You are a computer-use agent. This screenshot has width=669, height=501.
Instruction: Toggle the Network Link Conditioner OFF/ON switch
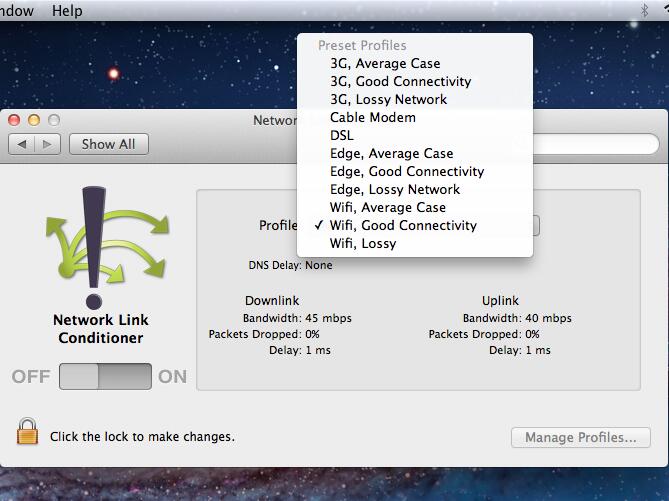(105, 376)
